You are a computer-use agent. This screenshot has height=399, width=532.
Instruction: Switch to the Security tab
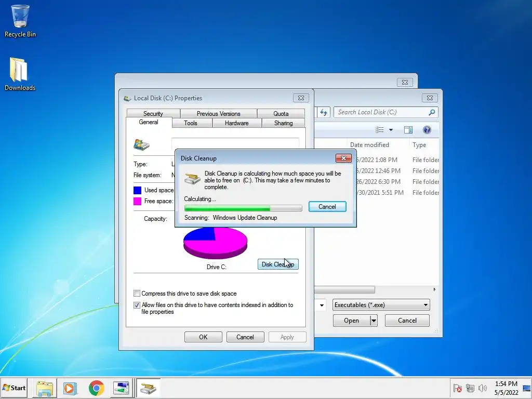pyautogui.click(x=153, y=114)
